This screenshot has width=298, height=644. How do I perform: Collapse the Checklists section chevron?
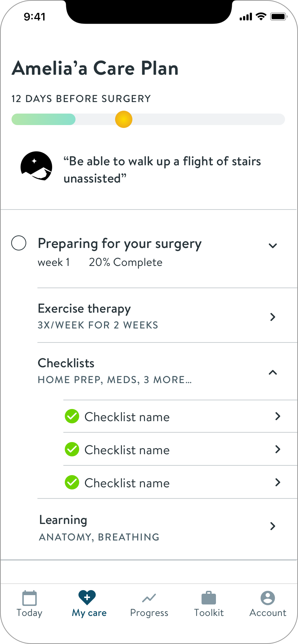pyautogui.click(x=273, y=372)
